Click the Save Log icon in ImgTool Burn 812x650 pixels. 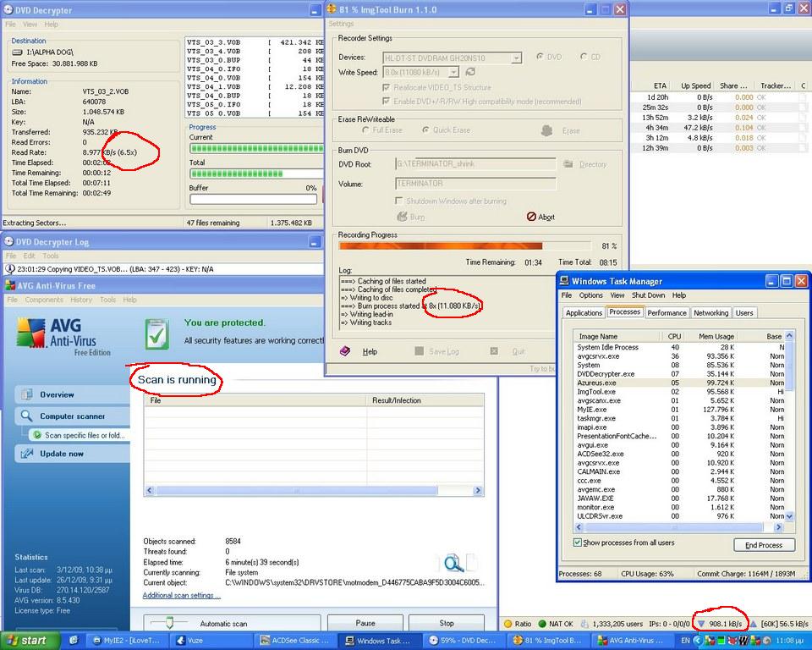coord(420,351)
